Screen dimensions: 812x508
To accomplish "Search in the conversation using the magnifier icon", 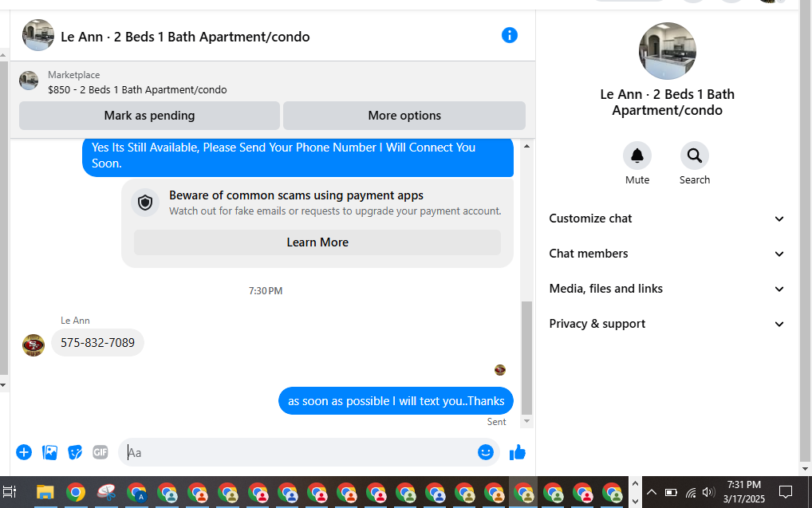I will pyautogui.click(x=695, y=156).
